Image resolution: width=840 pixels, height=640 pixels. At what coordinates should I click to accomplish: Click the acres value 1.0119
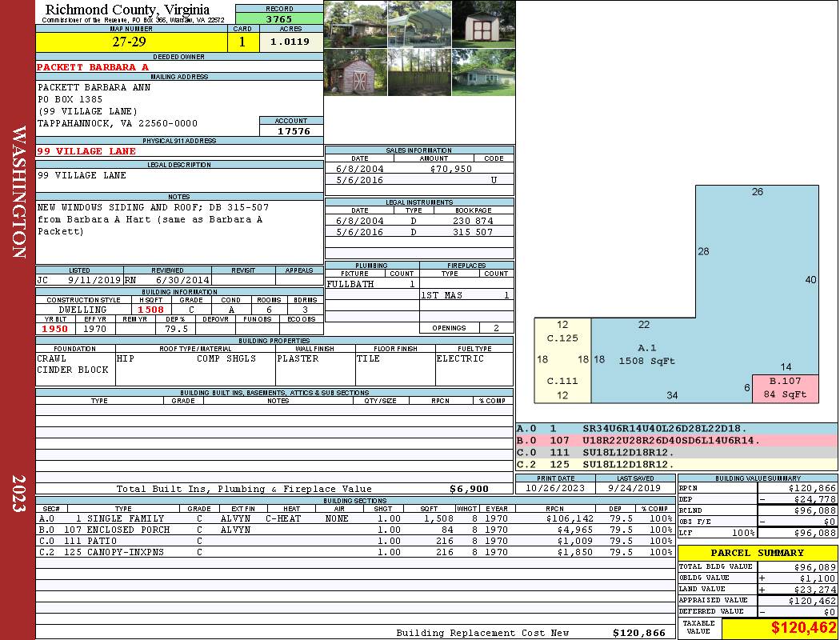[x=290, y=42]
